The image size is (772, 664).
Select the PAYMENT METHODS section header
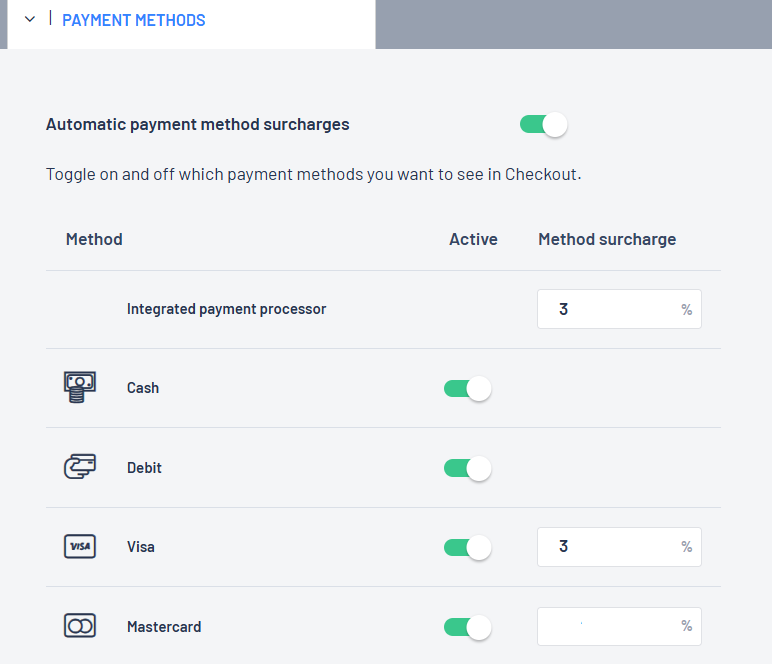(134, 20)
